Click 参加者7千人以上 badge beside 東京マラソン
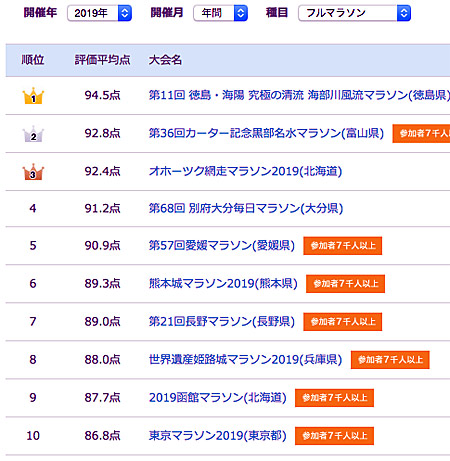Image resolution: width=450 pixels, height=461 pixels. click(x=334, y=436)
